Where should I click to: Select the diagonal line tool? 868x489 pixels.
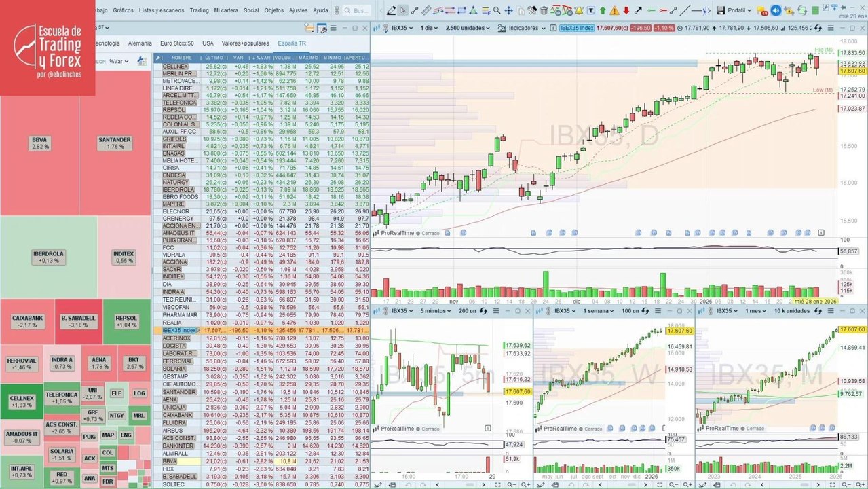(x=686, y=10)
